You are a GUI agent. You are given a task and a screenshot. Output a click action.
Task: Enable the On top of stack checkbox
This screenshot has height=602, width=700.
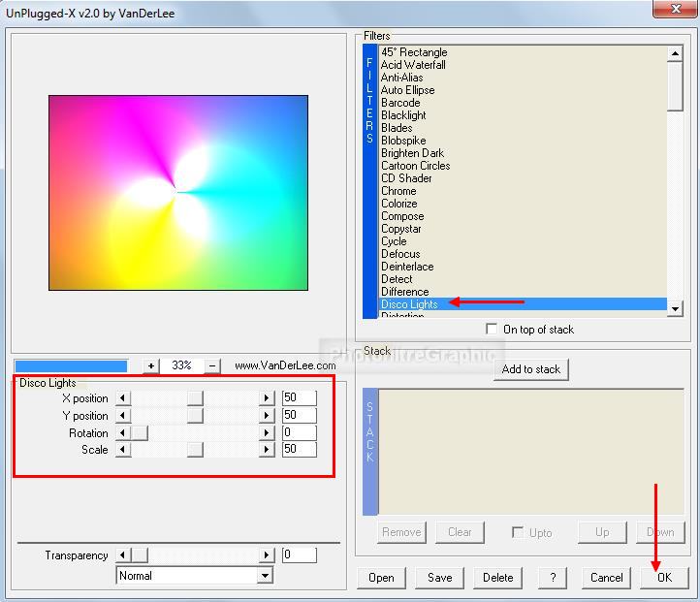pyautogui.click(x=493, y=330)
